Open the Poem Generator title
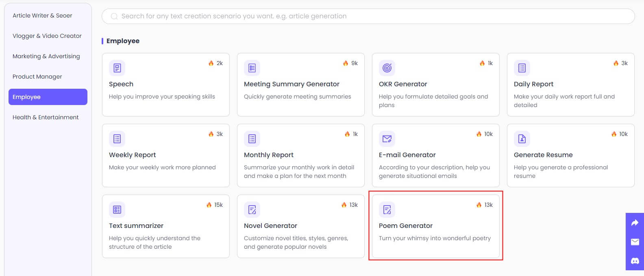 (x=405, y=226)
